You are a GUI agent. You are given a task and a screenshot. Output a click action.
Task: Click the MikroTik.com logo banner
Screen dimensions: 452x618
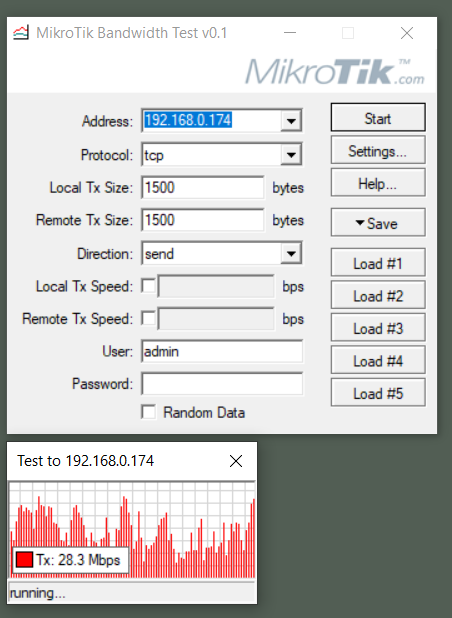pos(335,71)
